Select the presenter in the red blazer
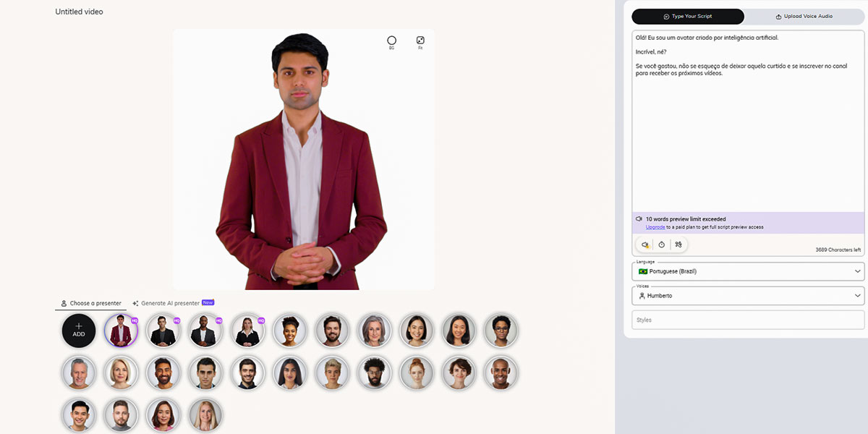 (x=121, y=330)
